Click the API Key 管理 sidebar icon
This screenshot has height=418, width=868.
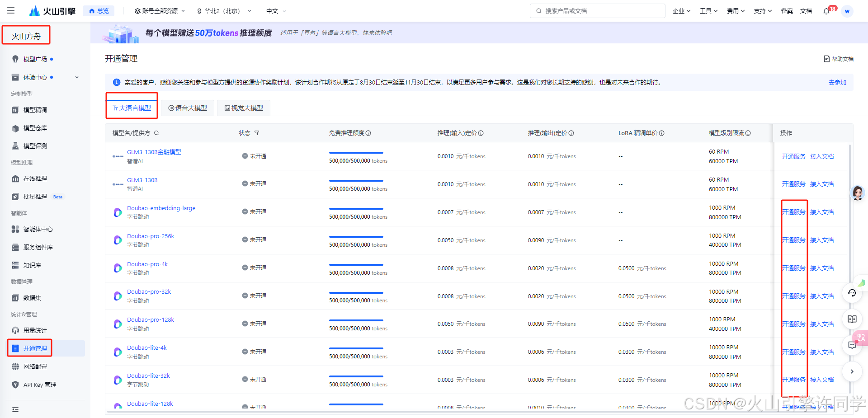15,385
